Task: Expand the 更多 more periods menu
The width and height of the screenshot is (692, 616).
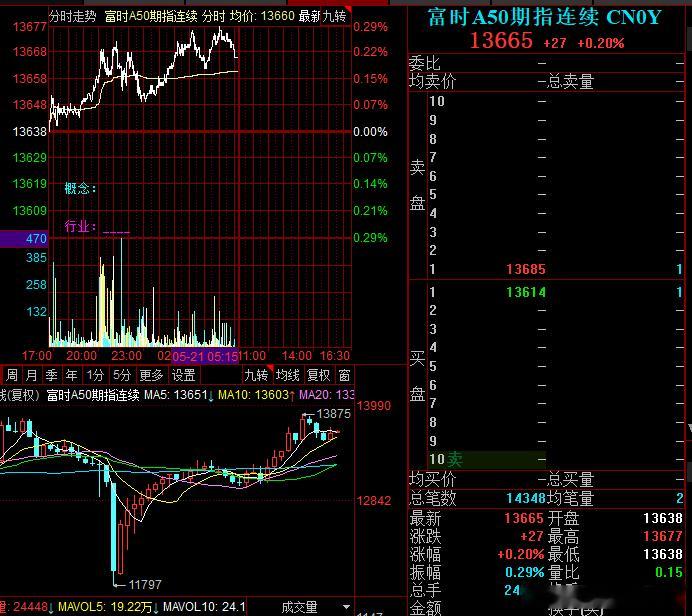Action: click(x=151, y=376)
